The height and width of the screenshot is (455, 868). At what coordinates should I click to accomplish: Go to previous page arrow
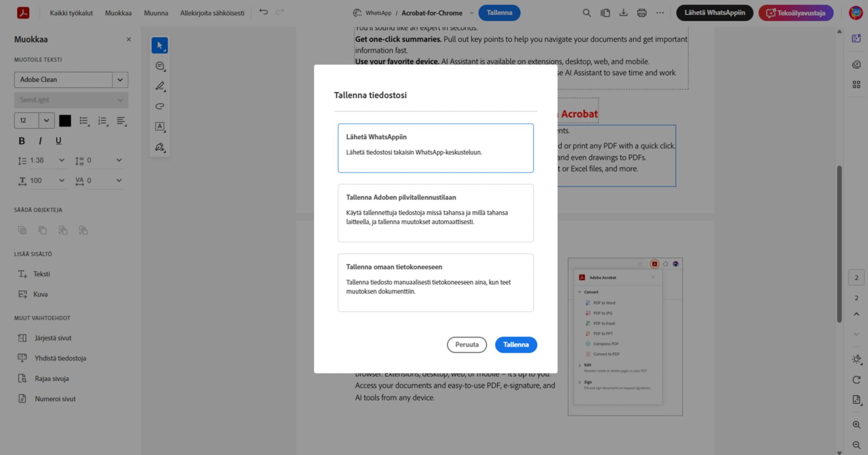coord(856,314)
